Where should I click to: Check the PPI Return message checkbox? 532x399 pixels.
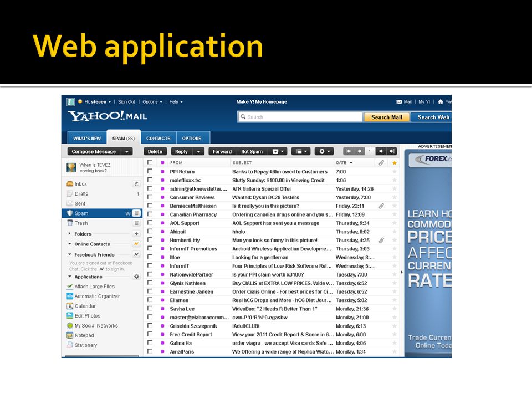coord(150,171)
